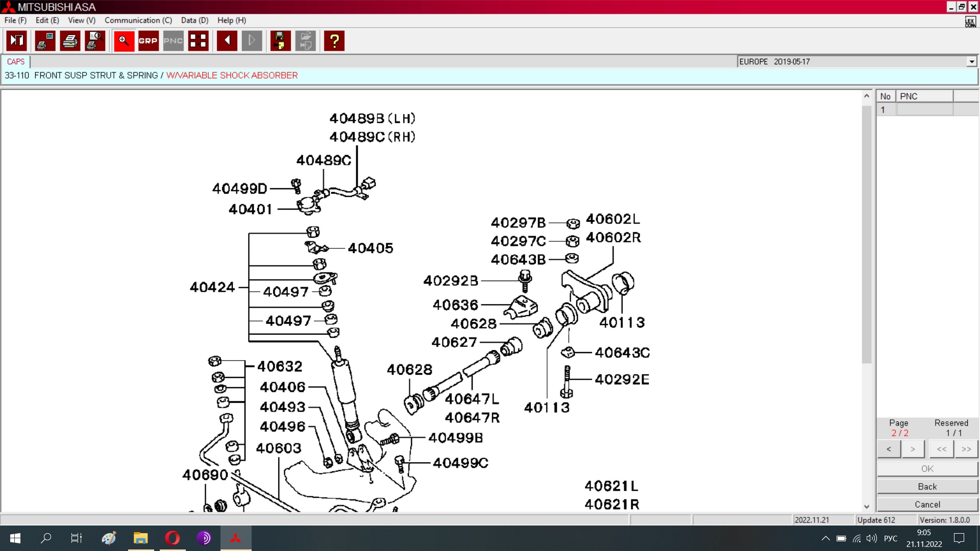Open Opera browser from taskbar

pyautogui.click(x=173, y=538)
